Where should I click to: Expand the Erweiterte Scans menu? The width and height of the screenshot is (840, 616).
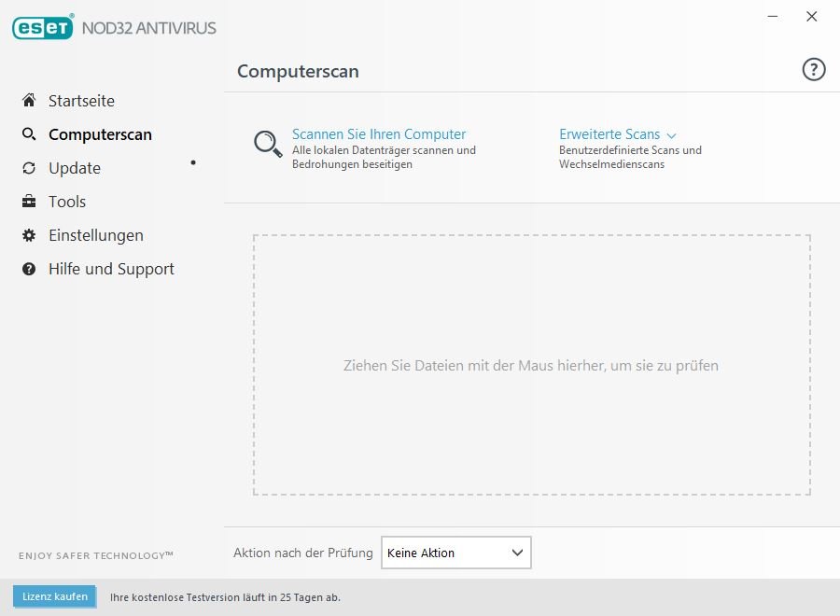(609, 133)
